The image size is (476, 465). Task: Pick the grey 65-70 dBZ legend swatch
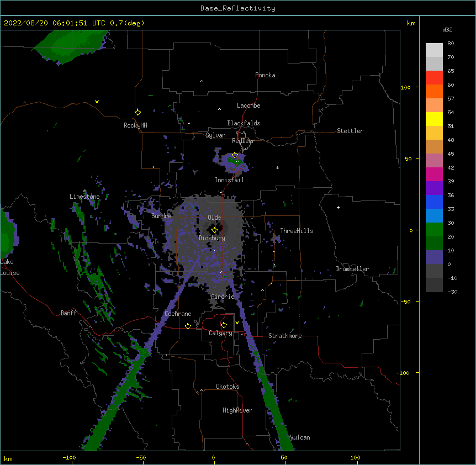coord(434,64)
